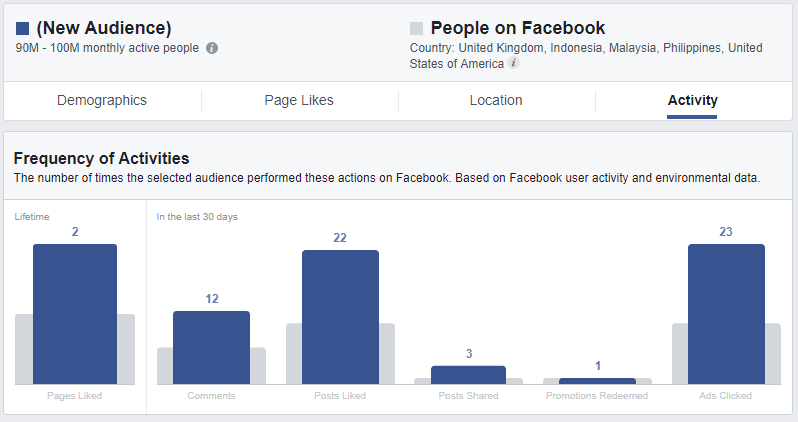Viewport: 798px width, 422px height.
Task: Click the gray People on Facebook swatch
Action: [417, 29]
